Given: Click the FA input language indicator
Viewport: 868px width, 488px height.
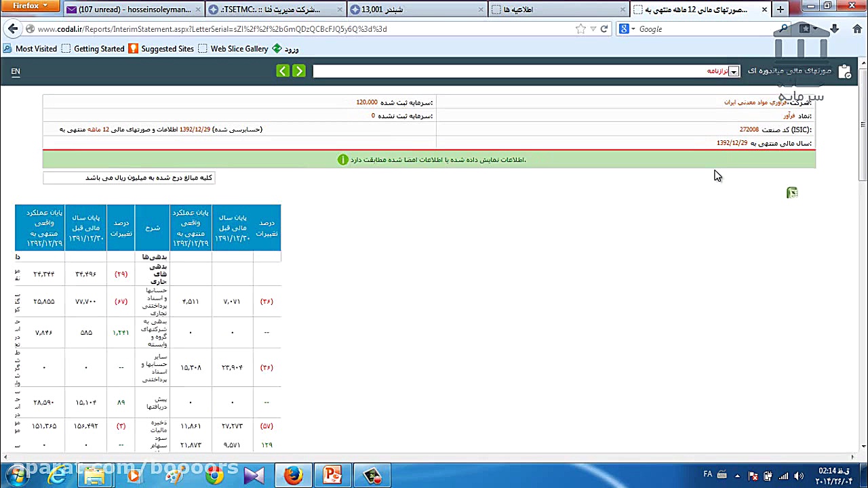Looking at the screenshot, I should coord(708,474).
